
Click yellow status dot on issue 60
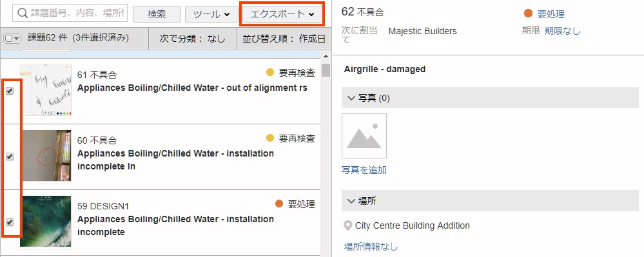[270, 138]
